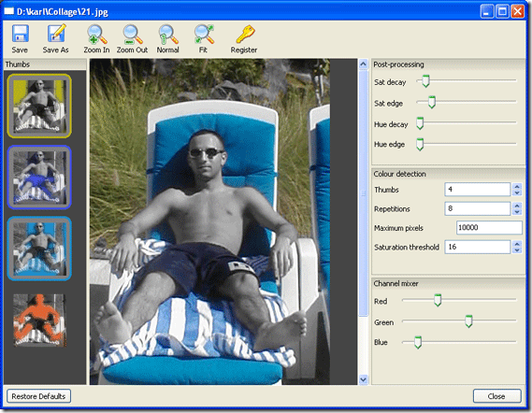Click the Sat decay slider handle
Viewport: 532px width, 413px height.
point(425,81)
